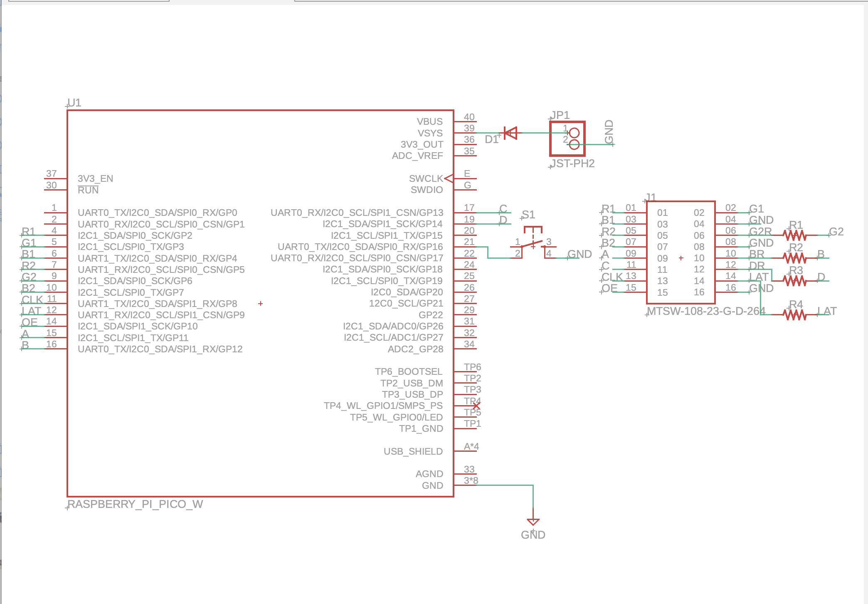Click resistor R2 beside net B

coord(795,258)
